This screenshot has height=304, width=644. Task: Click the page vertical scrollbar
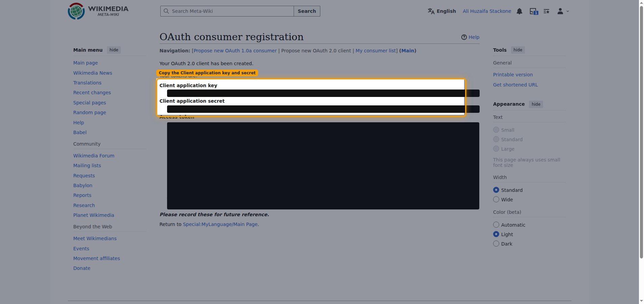click(x=641, y=132)
